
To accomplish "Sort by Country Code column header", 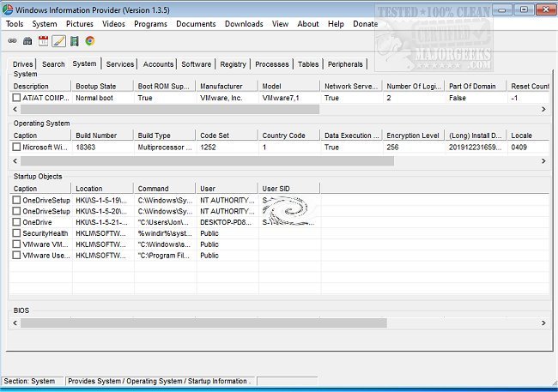I will 289,136.
